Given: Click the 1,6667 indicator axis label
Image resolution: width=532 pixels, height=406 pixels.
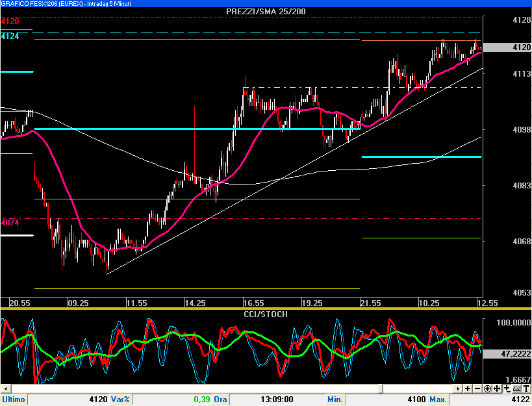Looking at the screenshot, I should [x=518, y=379].
